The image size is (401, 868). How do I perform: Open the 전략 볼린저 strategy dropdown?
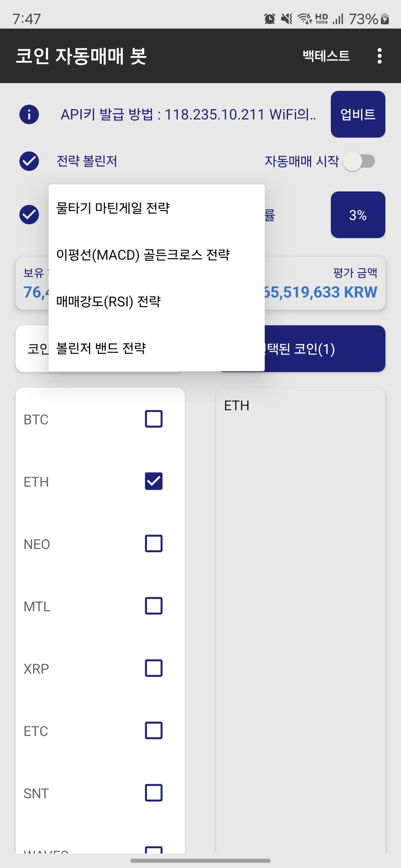coord(87,161)
